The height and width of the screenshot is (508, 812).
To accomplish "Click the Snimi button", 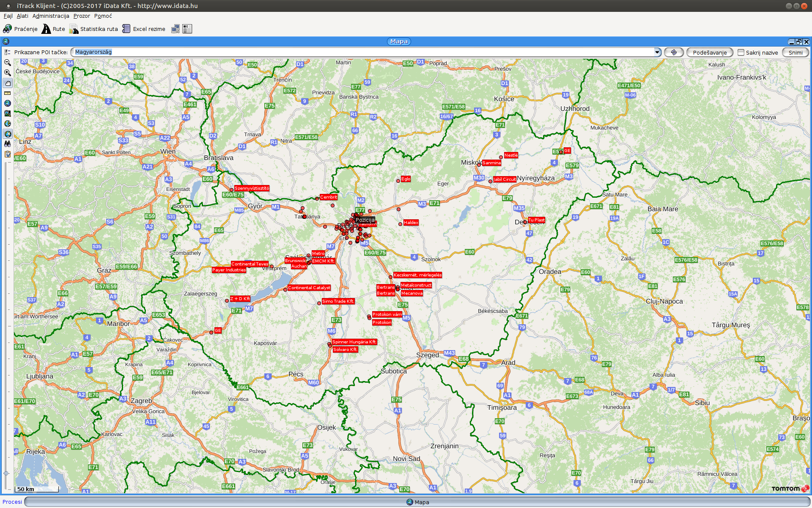I will pyautogui.click(x=795, y=52).
